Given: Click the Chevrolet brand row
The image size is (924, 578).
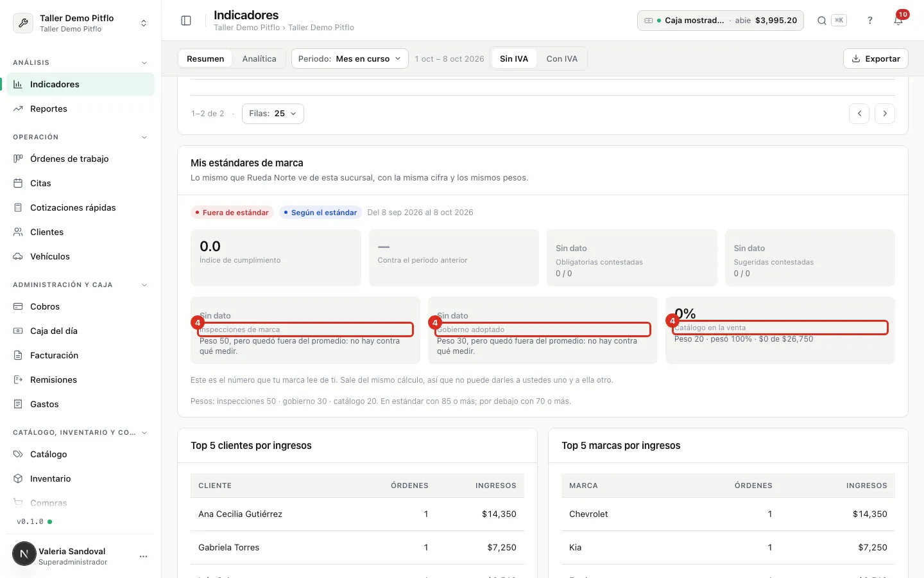Looking at the screenshot, I should click(x=728, y=514).
